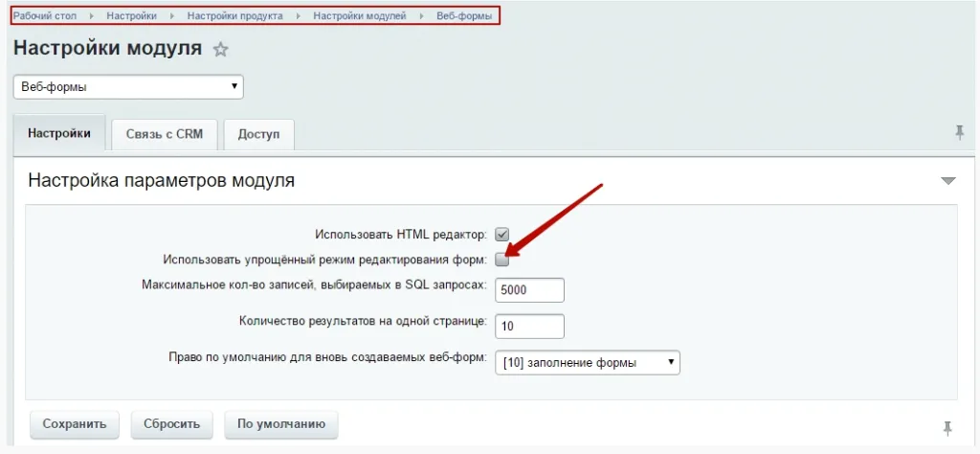Image resolution: width=980 pixels, height=454 pixels.
Task: Open the Доступ tab
Action: 258,134
